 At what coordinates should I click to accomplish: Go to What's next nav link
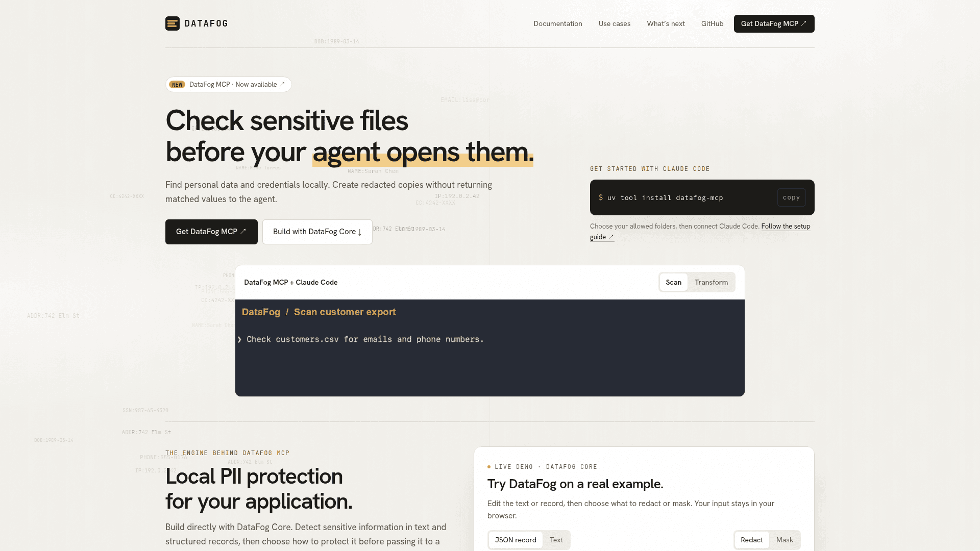tap(666, 23)
